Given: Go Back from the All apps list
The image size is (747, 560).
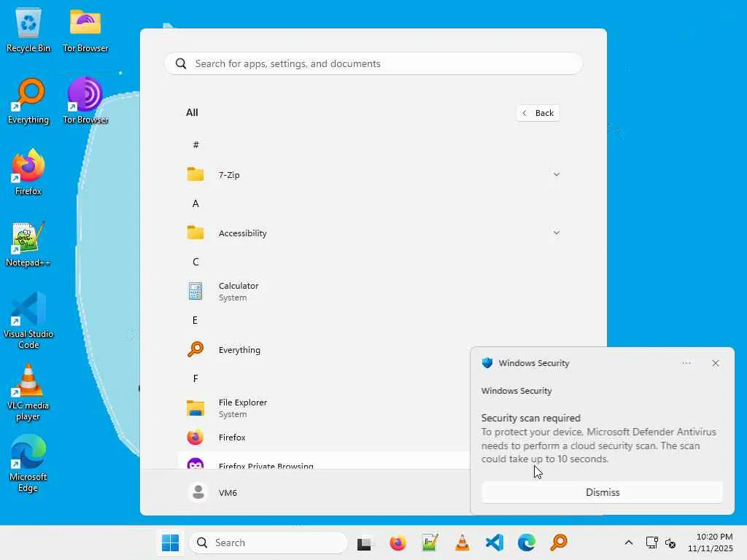Looking at the screenshot, I should click(538, 113).
